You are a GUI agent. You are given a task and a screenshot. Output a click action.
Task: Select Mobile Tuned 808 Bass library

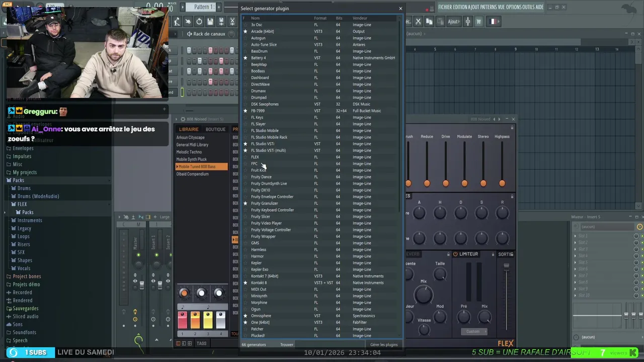pos(201,166)
